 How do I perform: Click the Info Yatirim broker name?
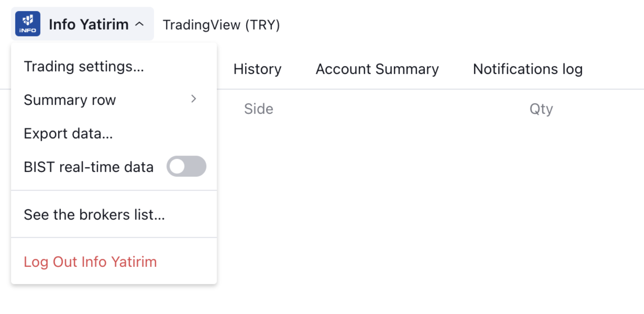88,24
